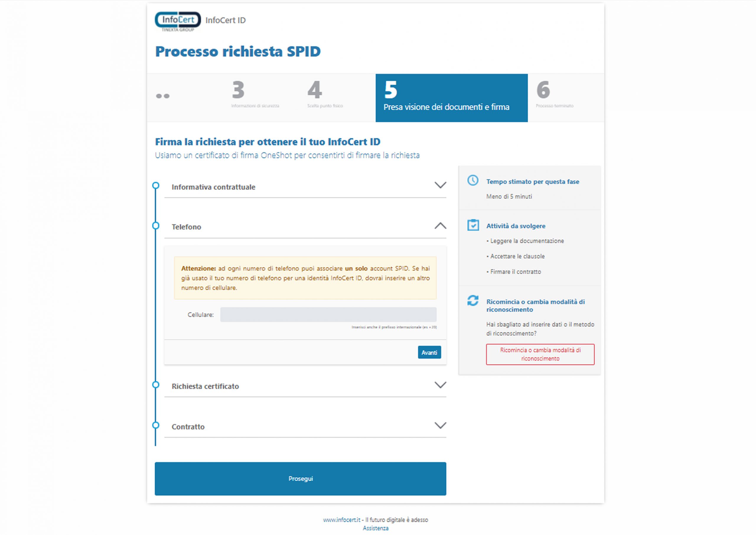Click 'Tempo stimato per questa fase' heading
This screenshot has width=756, height=535.
click(x=533, y=181)
